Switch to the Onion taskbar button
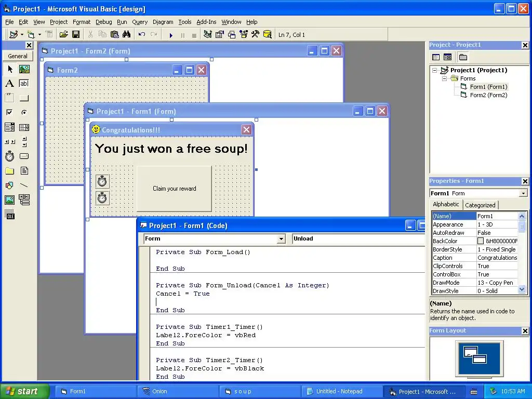The height and width of the screenshot is (399, 532). tap(178, 391)
